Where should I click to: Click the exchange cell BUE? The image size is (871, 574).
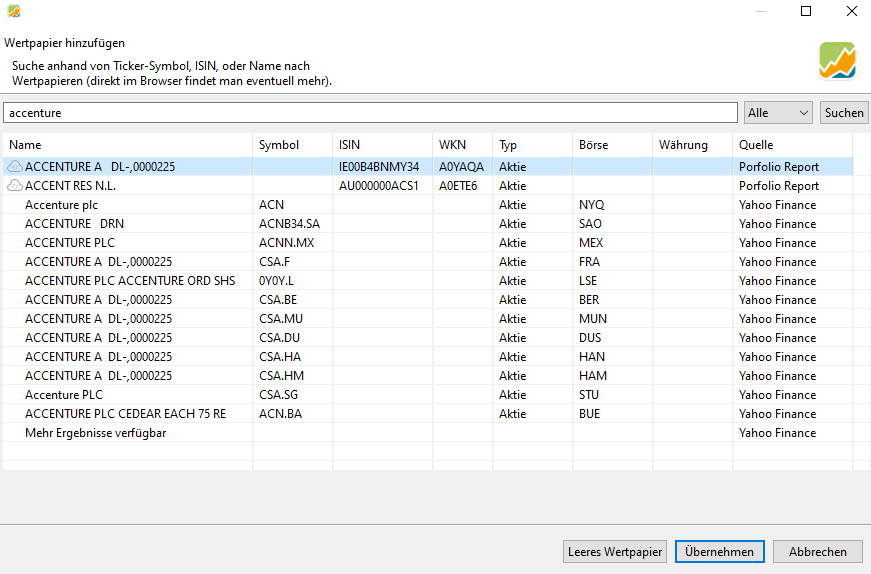[x=589, y=413]
